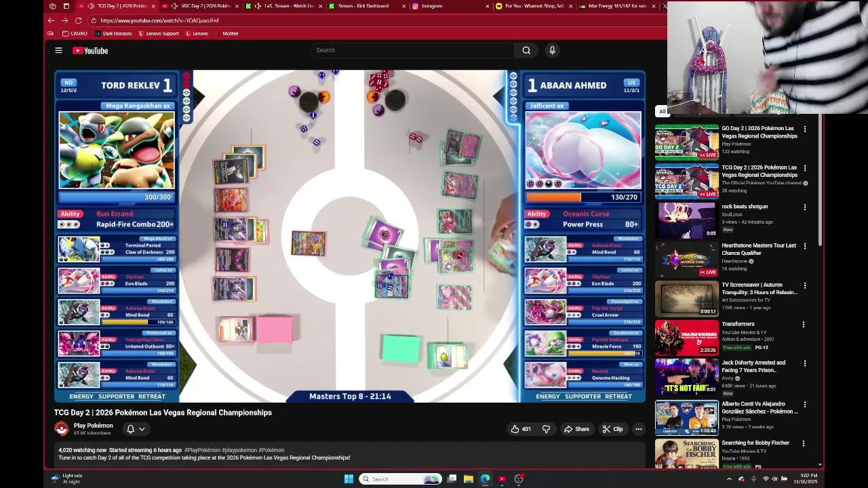Image resolution: width=868 pixels, height=488 pixels.
Task: Open the more actions ellipsis under video
Action: (638, 429)
